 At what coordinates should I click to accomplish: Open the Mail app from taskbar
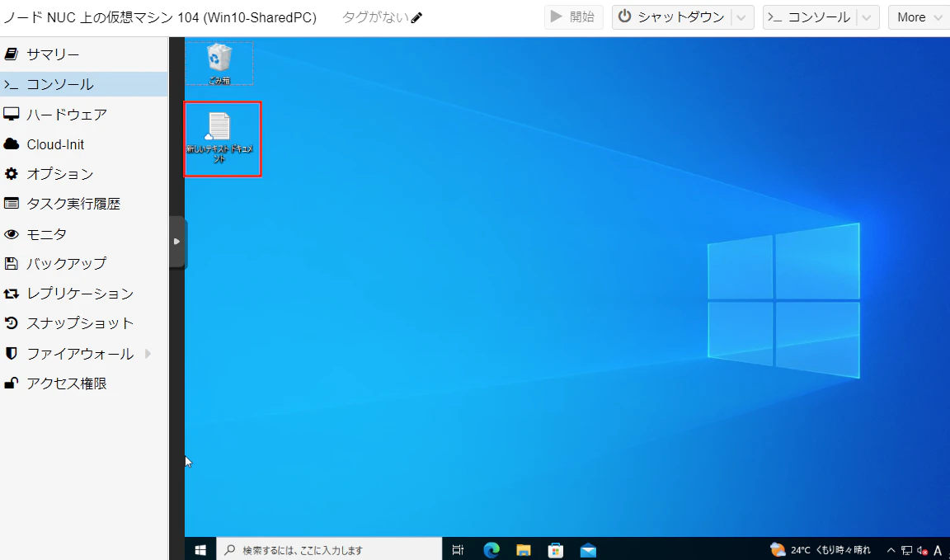pyautogui.click(x=588, y=550)
